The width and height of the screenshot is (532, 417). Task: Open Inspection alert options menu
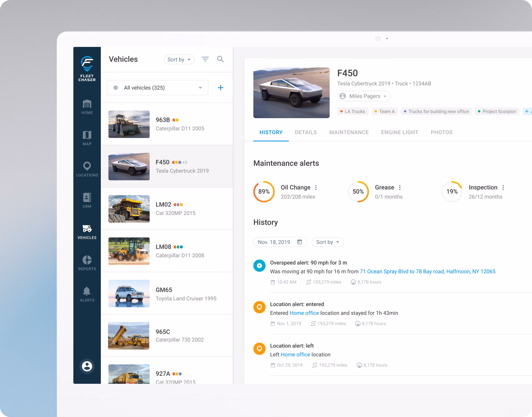503,187
